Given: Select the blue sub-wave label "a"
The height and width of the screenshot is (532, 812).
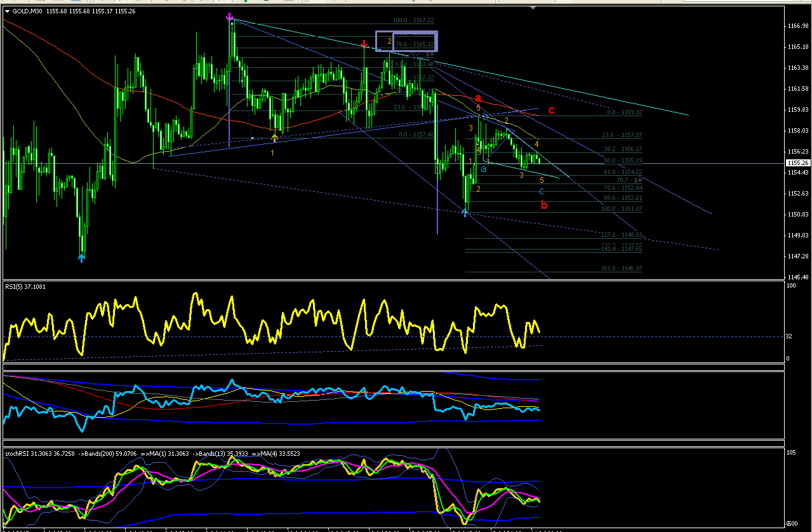Looking at the screenshot, I should [484, 169].
